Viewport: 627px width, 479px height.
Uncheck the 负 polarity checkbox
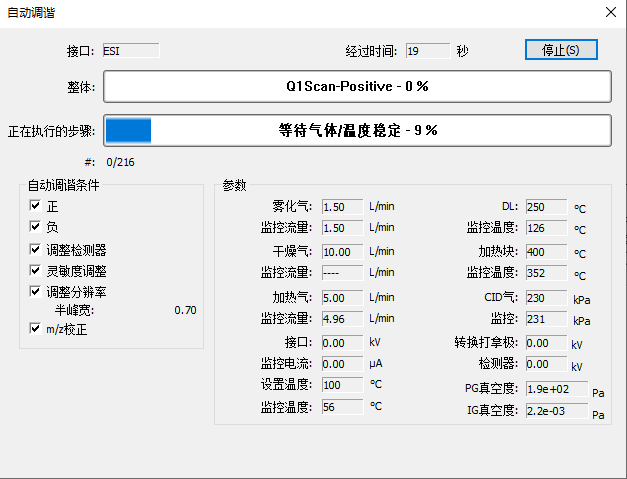point(36,227)
